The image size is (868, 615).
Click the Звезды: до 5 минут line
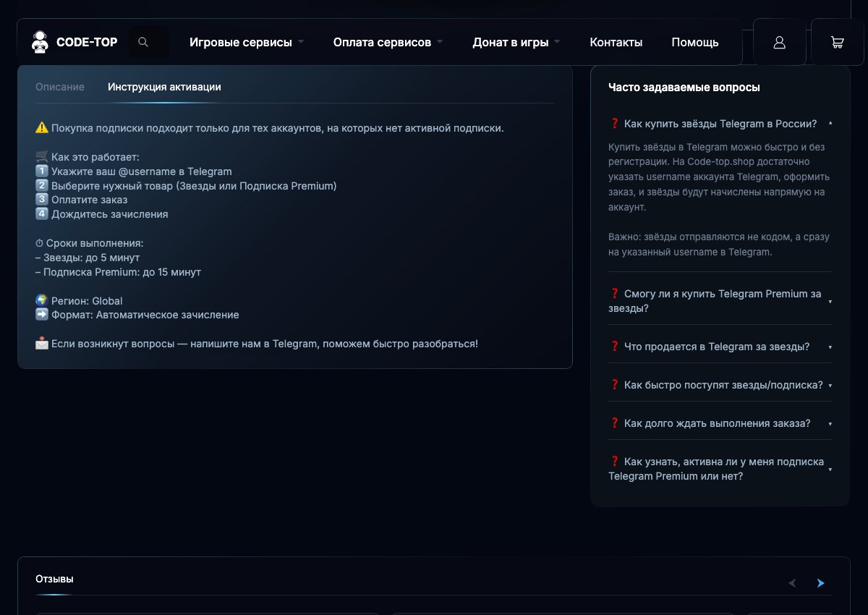point(88,258)
